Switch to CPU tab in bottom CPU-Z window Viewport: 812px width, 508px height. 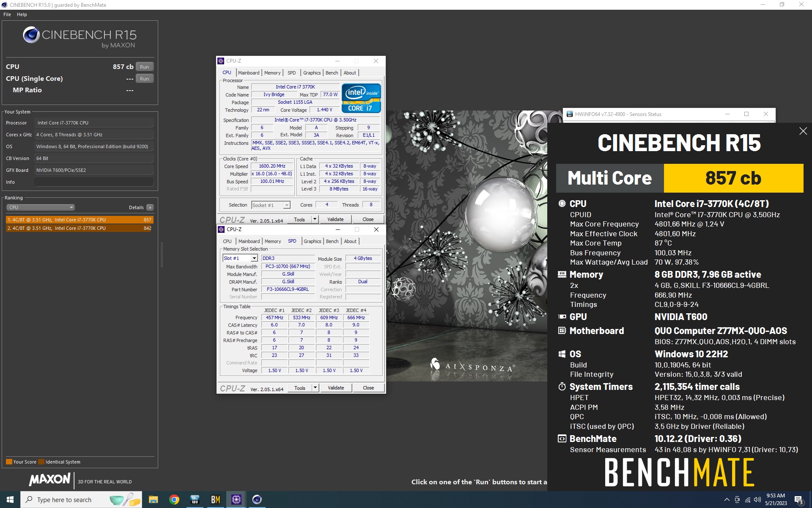point(228,241)
